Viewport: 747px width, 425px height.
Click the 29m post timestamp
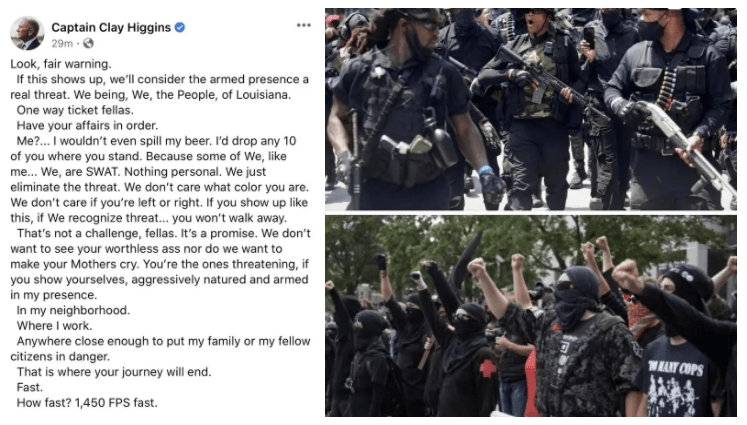[x=62, y=43]
